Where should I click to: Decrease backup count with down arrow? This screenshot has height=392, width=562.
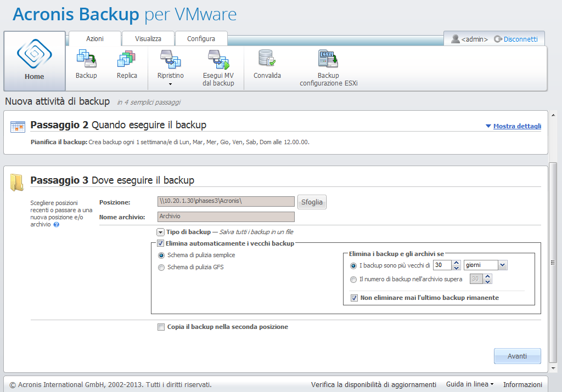(x=487, y=281)
